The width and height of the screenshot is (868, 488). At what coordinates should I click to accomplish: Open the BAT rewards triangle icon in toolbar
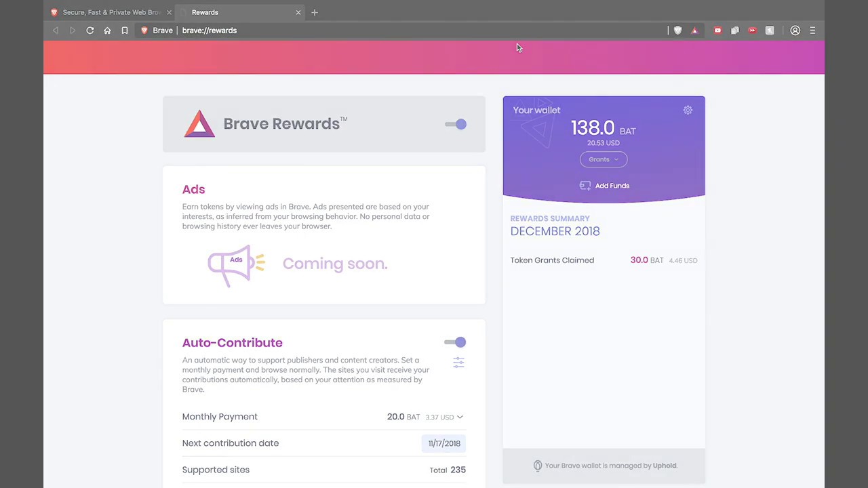point(694,30)
